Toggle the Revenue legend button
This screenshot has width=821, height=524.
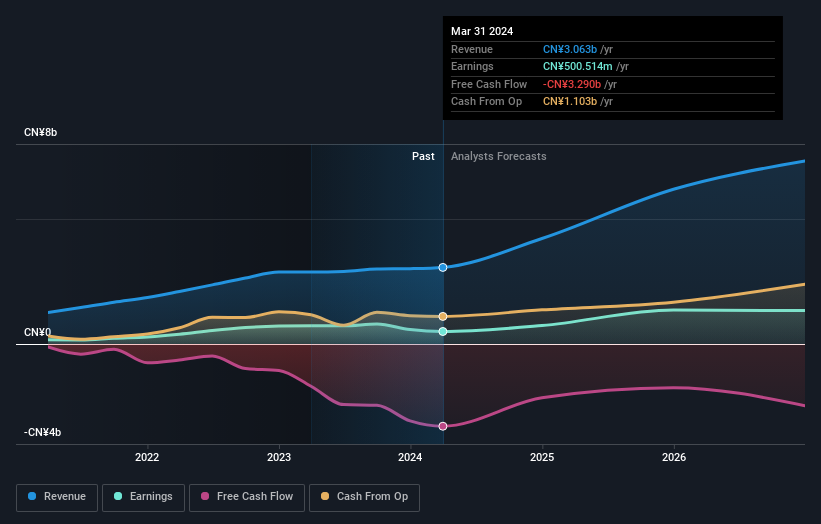[x=57, y=497]
